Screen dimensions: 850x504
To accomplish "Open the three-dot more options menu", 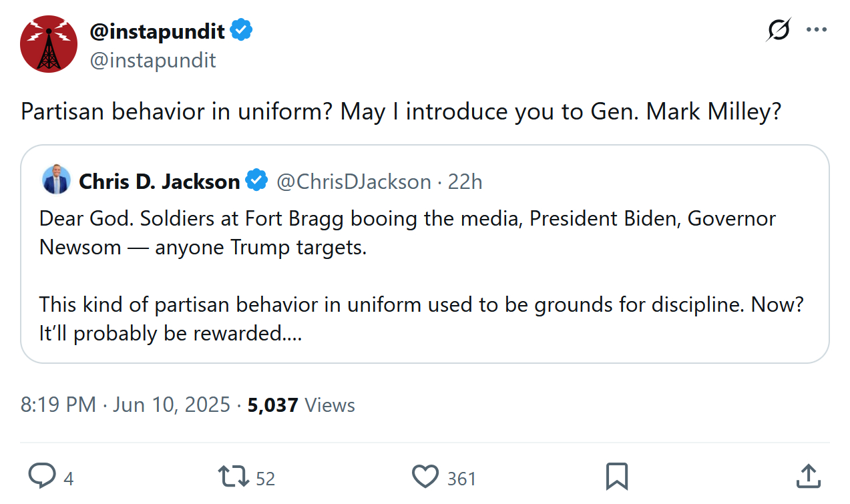I will (x=817, y=30).
